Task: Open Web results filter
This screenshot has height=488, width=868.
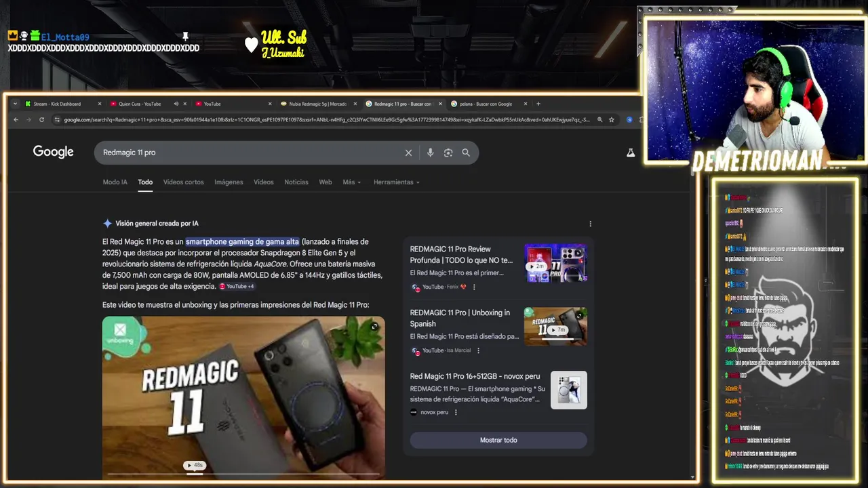Action: tap(325, 182)
